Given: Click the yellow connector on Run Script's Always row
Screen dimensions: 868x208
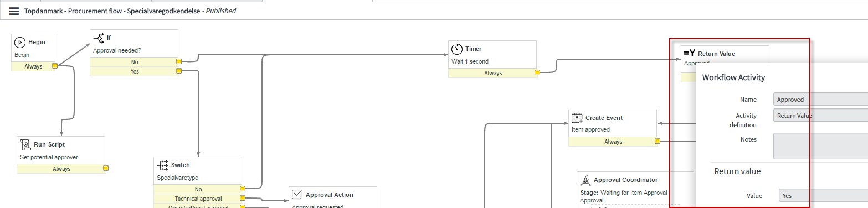Looking at the screenshot, I should coord(105,169).
